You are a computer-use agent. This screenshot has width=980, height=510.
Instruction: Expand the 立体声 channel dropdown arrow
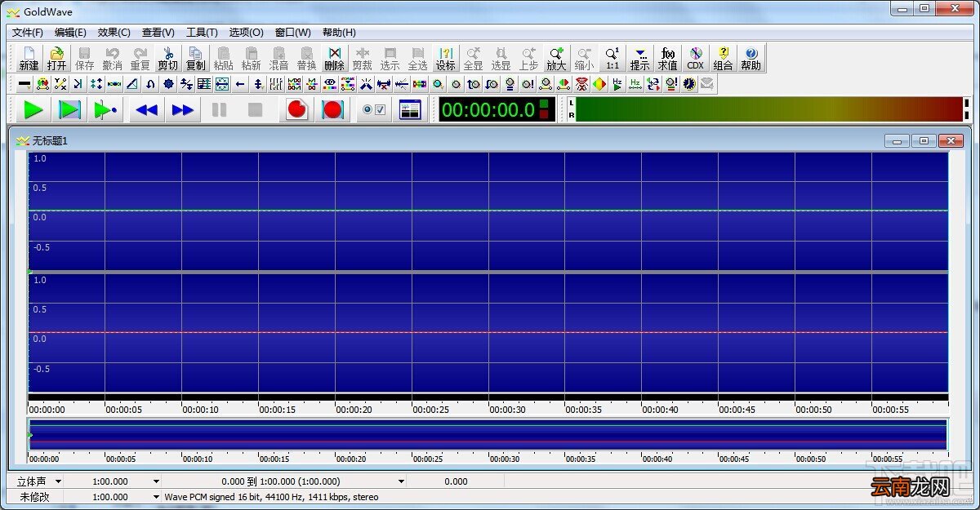point(58,481)
